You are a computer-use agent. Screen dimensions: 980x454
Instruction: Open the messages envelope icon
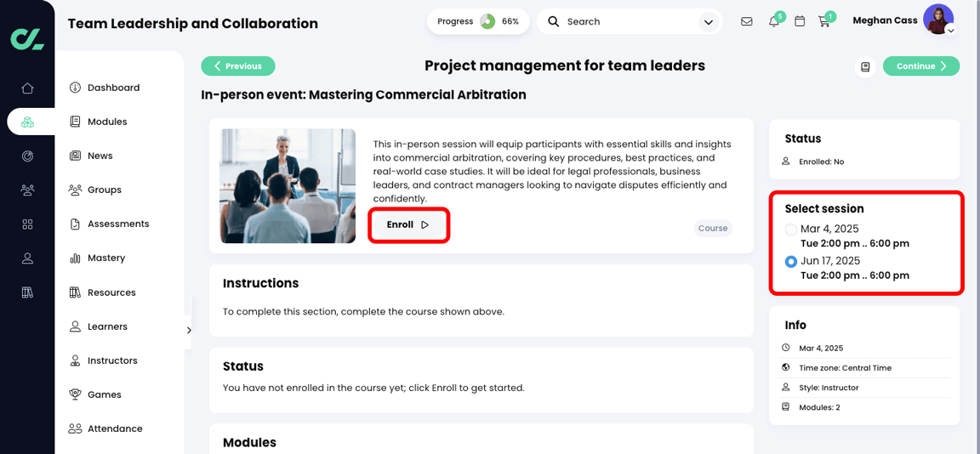pos(746,21)
